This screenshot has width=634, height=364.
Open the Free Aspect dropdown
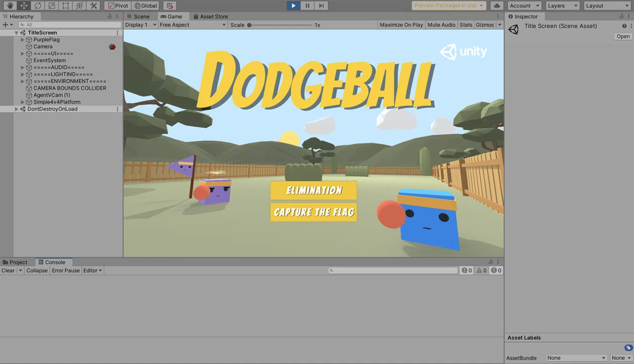pyautogui.click(x=193, y=25)
